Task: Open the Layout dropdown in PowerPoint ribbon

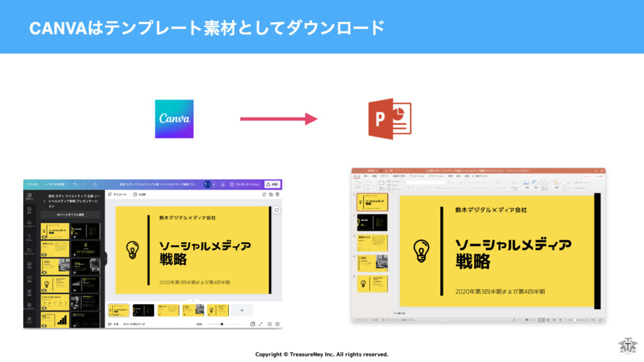Action: (x=396, y=181)
